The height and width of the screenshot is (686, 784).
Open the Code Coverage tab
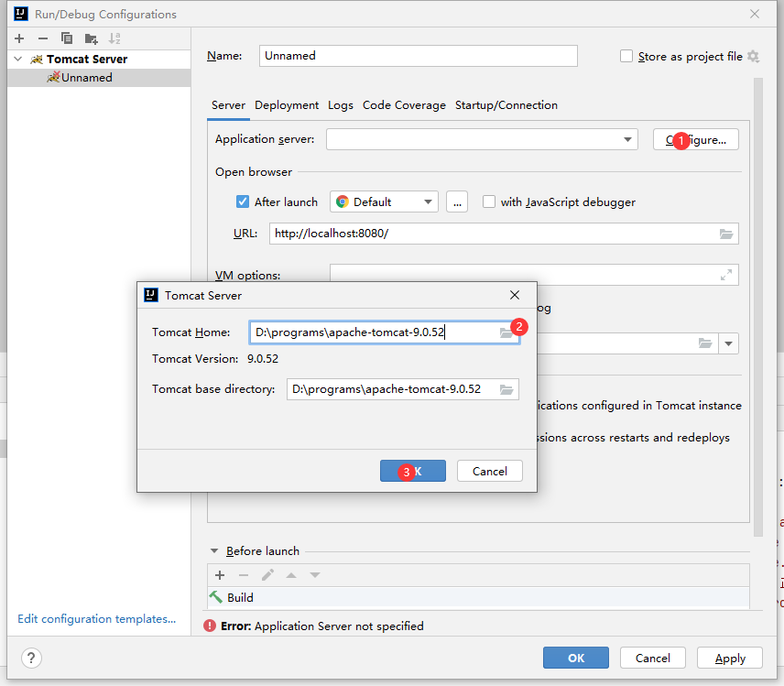pyautogui.click(x=404, y=105)
